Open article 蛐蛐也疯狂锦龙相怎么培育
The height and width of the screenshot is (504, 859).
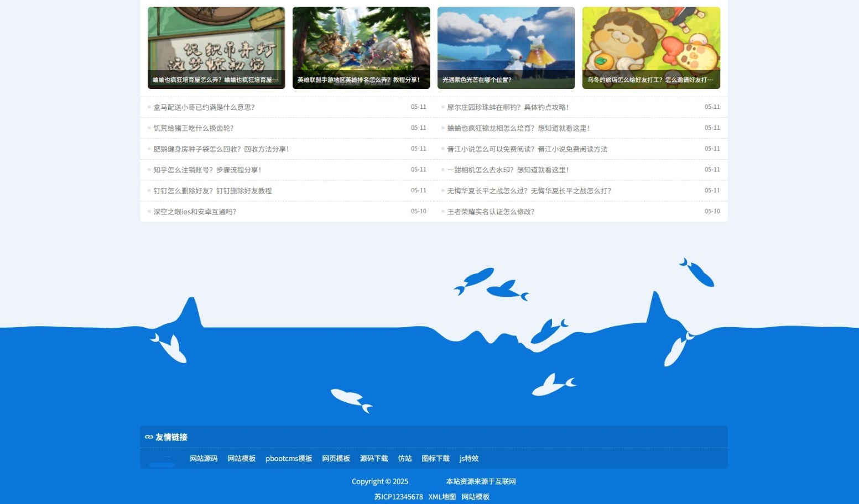tap(518, 128)
